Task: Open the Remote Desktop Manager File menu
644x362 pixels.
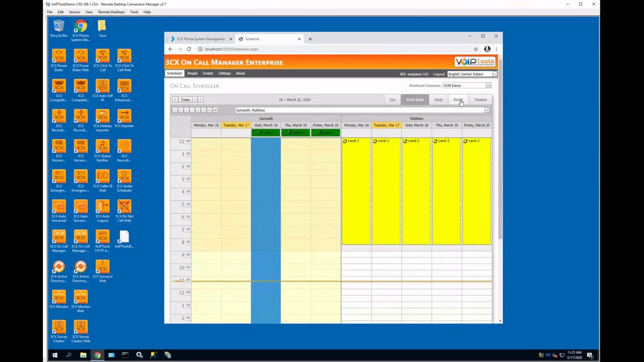Action: (x=50, y=12)
